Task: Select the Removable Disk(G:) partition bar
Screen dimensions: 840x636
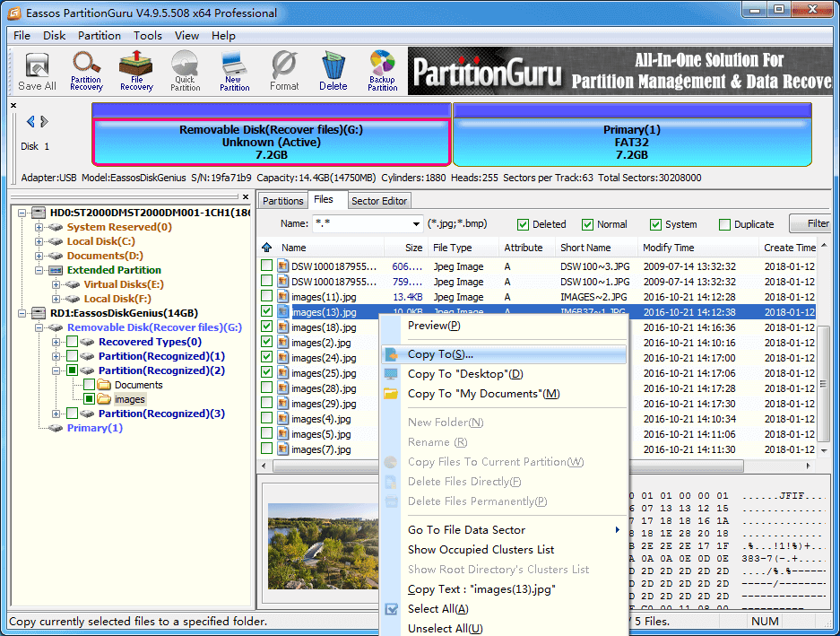Action: coord(271,135)
